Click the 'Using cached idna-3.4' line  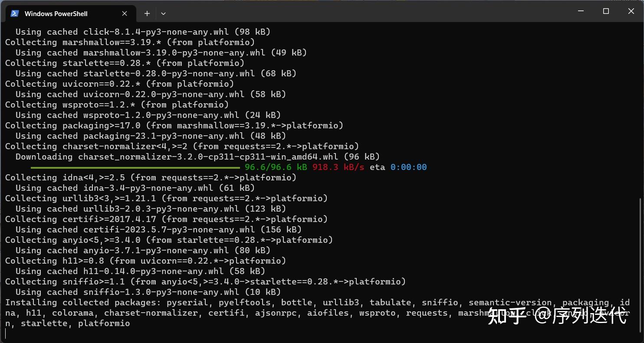tap(135, 188)
